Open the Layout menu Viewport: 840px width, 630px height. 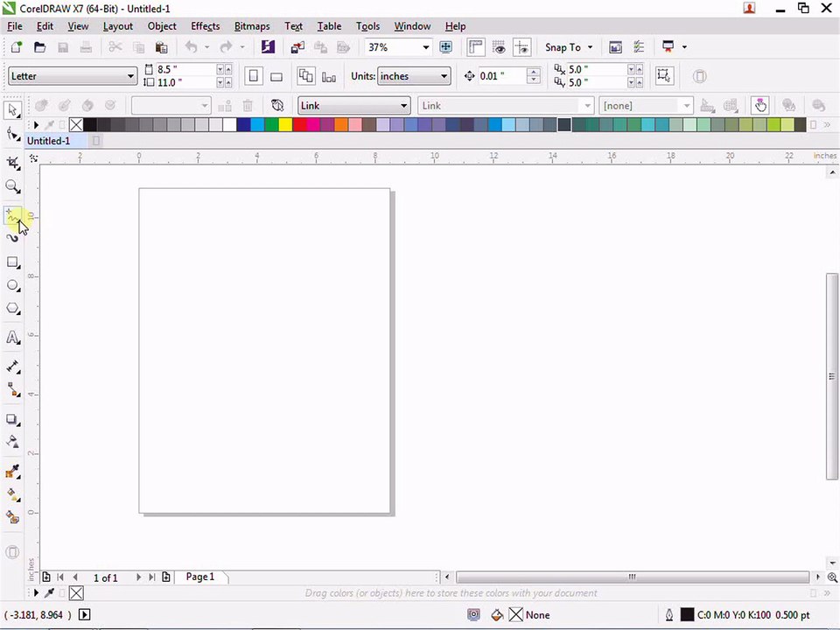pyautogui.click(x=118, y=26)
